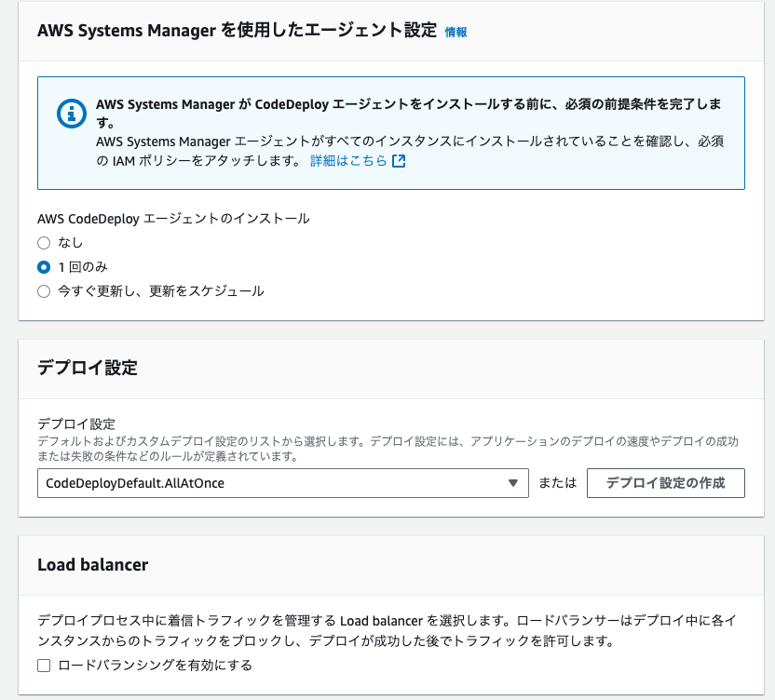The image size is (775, 700).
Task: Click the または text beside dropdown
Action: [x=558, y=482]
